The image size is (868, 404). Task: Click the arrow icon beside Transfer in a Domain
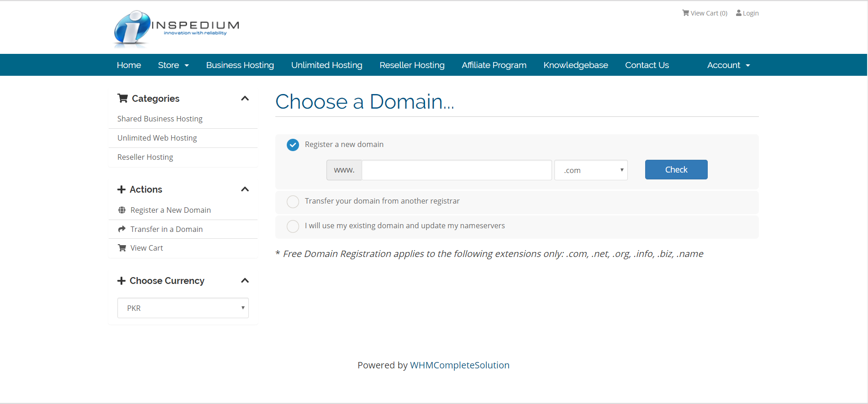tap(122, 229)
